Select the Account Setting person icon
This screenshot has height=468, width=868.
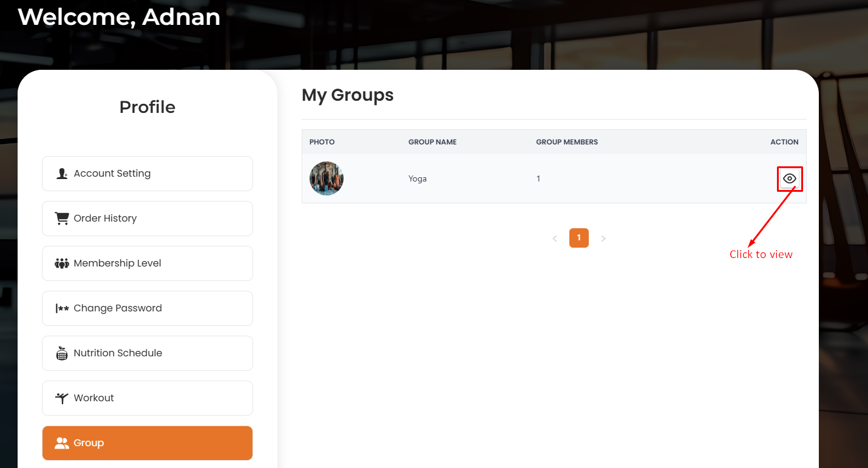[61, 173]
